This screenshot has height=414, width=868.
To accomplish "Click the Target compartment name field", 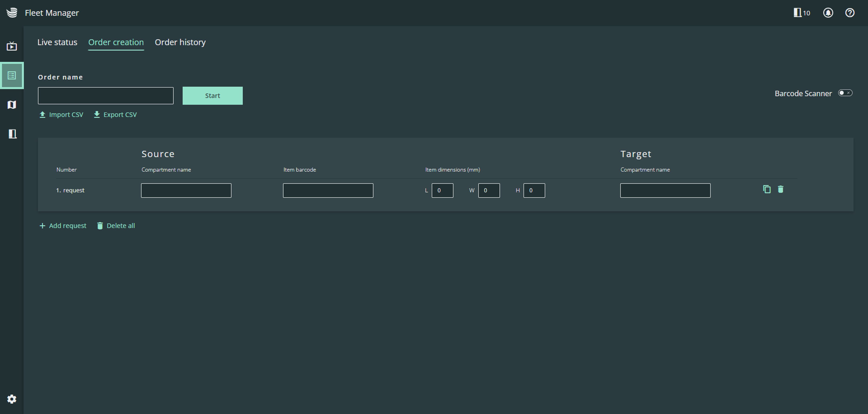I will [665, 191].
